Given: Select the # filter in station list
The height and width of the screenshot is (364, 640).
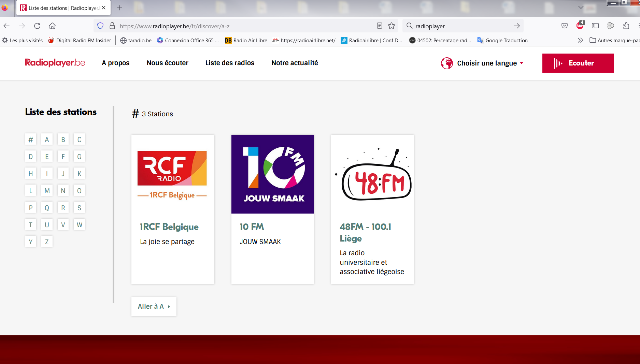Looking at the screenshot, I should pos(31,139).
